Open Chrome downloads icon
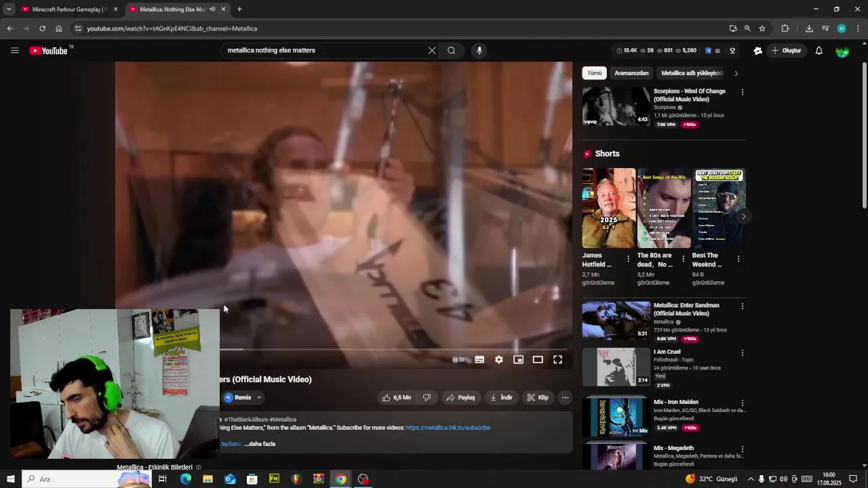This screenshot has width=868, height=488. pos(809,28)
